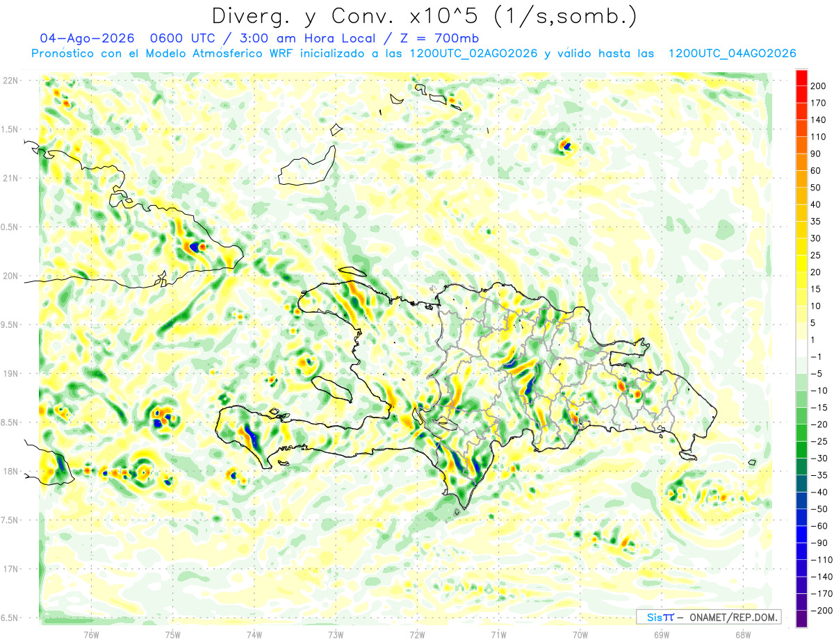Click the 17N latitude label
The height and width of the screenshot is (644, 834).
coord(11,569)
